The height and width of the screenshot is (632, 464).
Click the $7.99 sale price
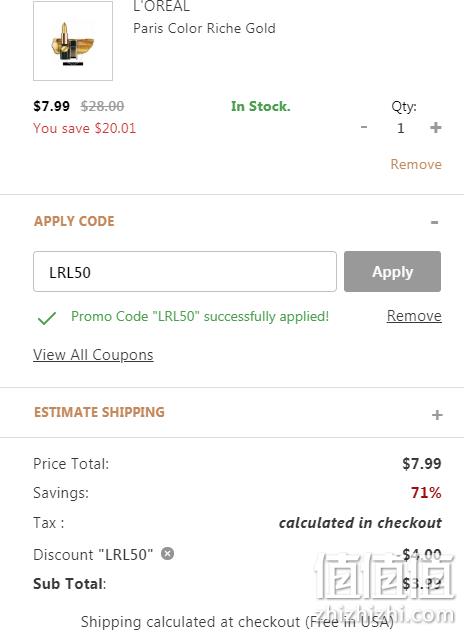[52, 106]
